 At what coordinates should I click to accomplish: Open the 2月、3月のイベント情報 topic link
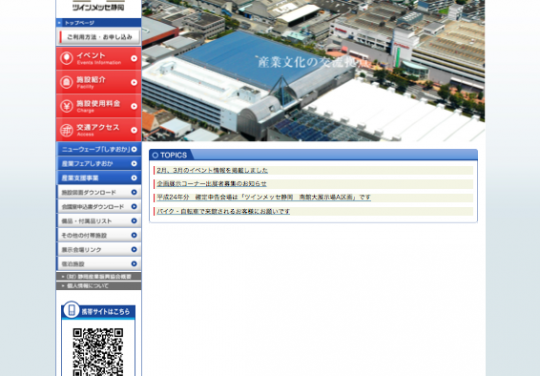coord(212,170)
